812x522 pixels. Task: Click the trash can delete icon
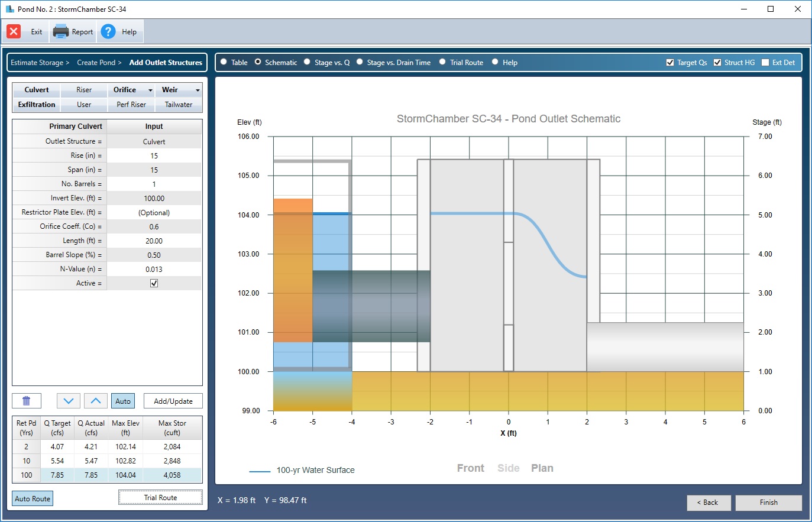point(27,401)
